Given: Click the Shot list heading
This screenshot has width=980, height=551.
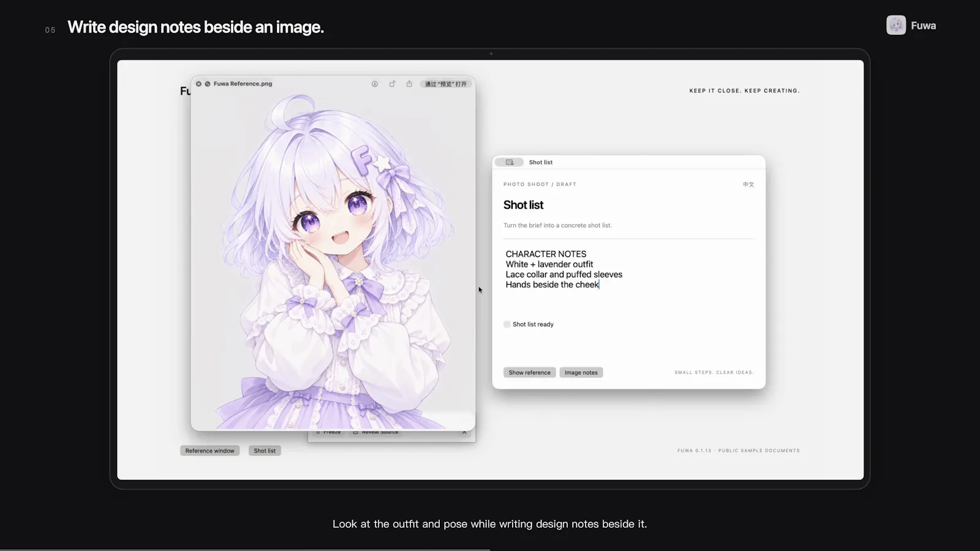Looking at the screenshot, I should tap(524, 205).
